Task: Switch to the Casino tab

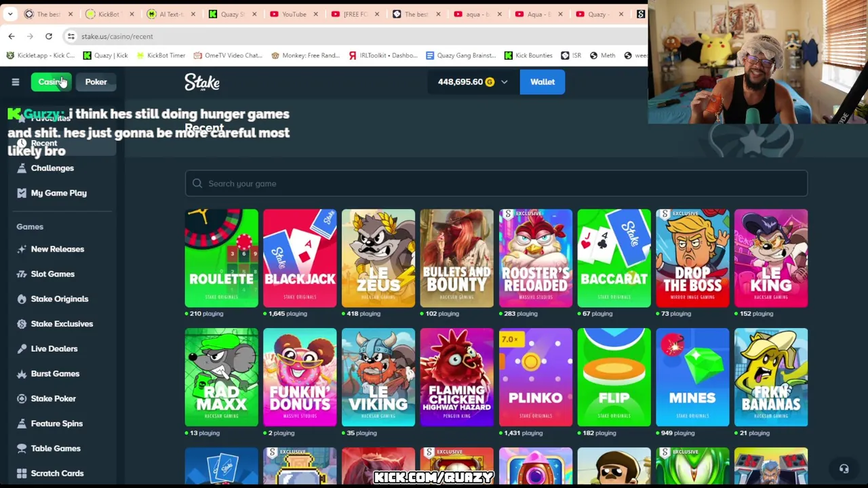Action: 52,82
